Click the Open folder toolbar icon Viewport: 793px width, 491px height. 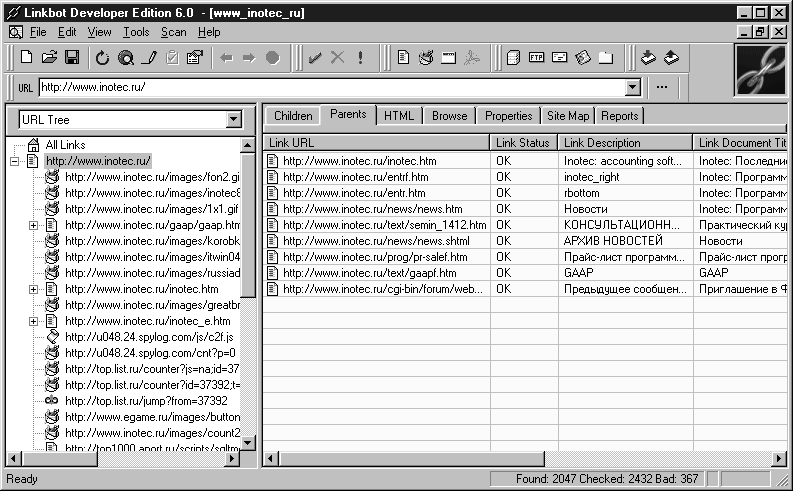[x=49, y=58]
